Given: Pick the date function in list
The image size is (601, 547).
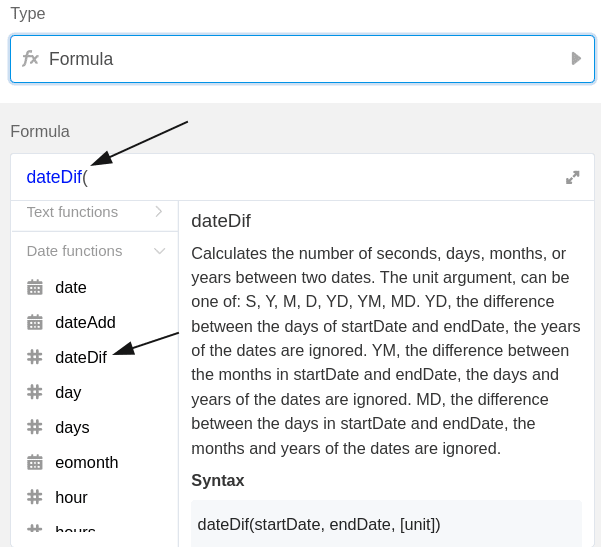Looking at the screenshot, I should point(71,287).
